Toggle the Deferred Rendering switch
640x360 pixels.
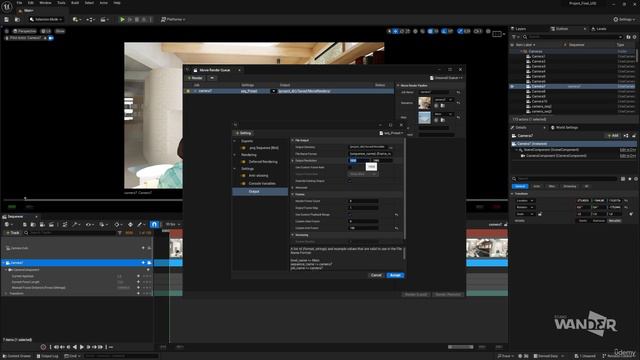pos(244,162)
